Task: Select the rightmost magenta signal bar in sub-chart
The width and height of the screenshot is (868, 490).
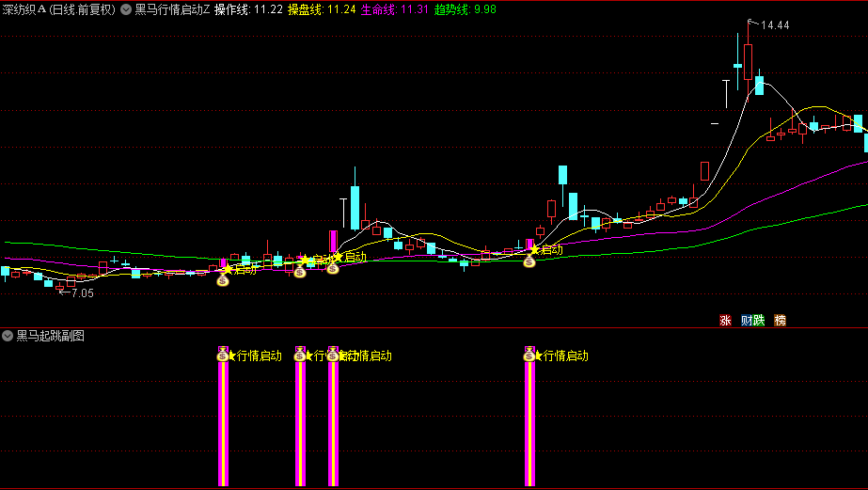Action: pos(529,417)
